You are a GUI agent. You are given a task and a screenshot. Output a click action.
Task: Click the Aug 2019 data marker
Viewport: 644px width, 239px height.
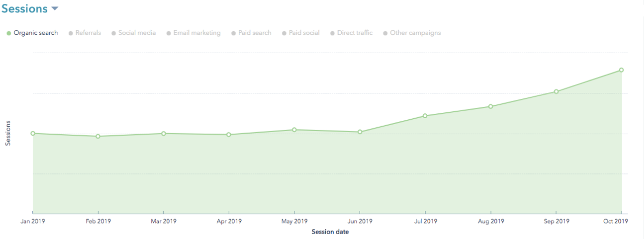[x=491, y=106]
